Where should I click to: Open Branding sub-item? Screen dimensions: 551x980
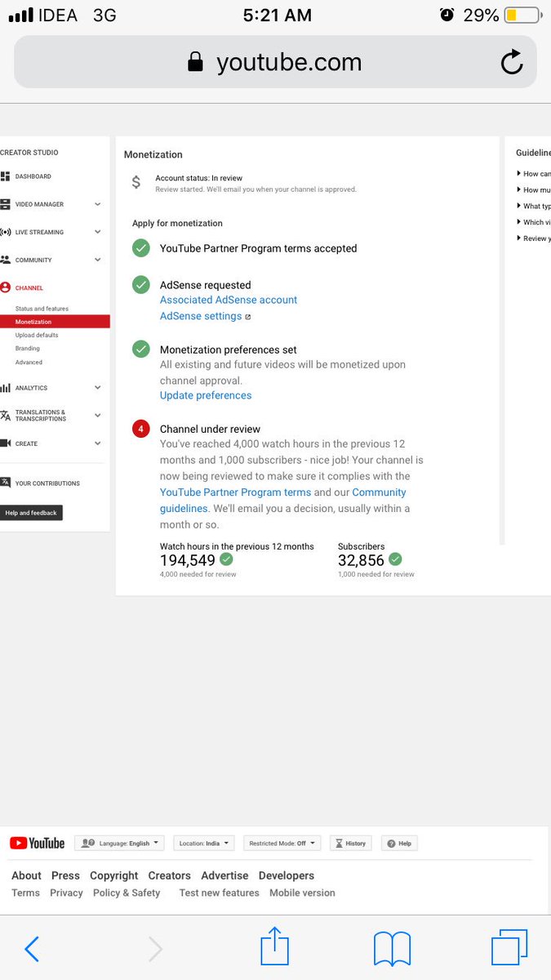point(27,349)
